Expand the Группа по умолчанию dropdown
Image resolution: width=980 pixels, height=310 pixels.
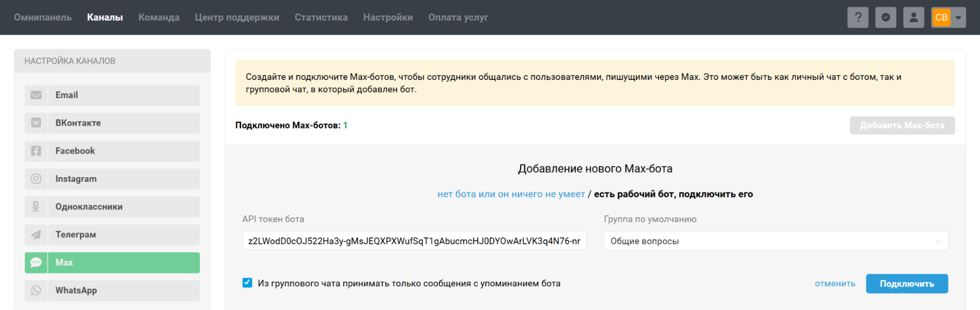pyautogui.click(x=776, y=241)
